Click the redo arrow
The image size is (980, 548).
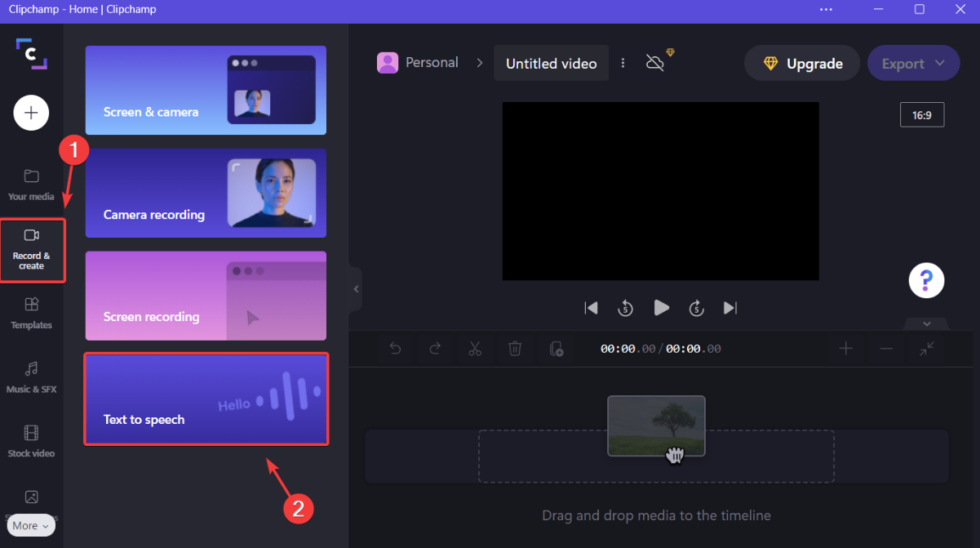click(436, 349)
